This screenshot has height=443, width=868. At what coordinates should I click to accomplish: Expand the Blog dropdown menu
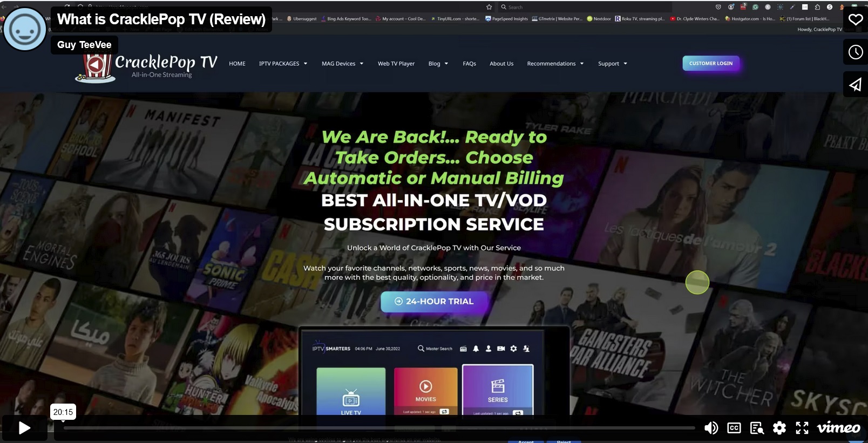(x=438, y=64)
